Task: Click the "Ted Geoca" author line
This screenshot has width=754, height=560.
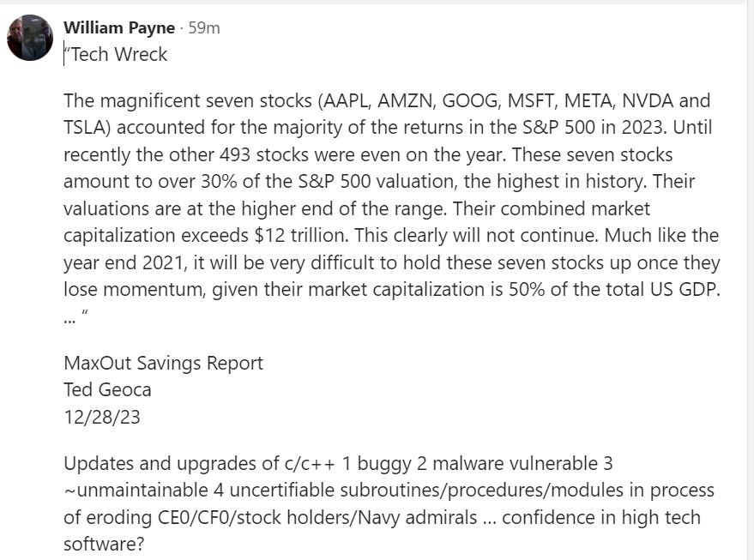Action: point(107,390)
